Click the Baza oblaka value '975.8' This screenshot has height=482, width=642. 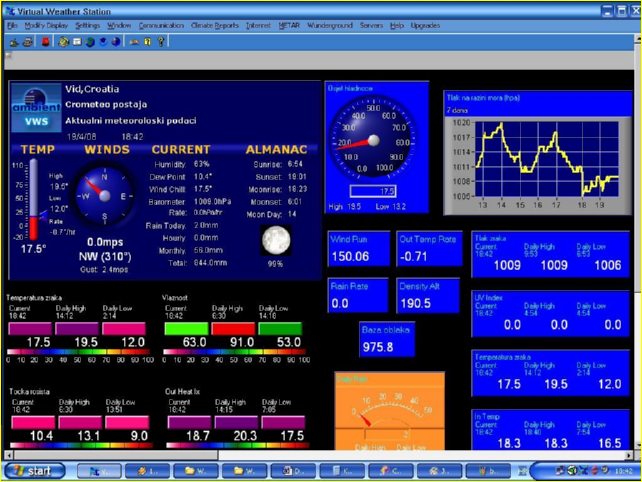coord(378,347)
